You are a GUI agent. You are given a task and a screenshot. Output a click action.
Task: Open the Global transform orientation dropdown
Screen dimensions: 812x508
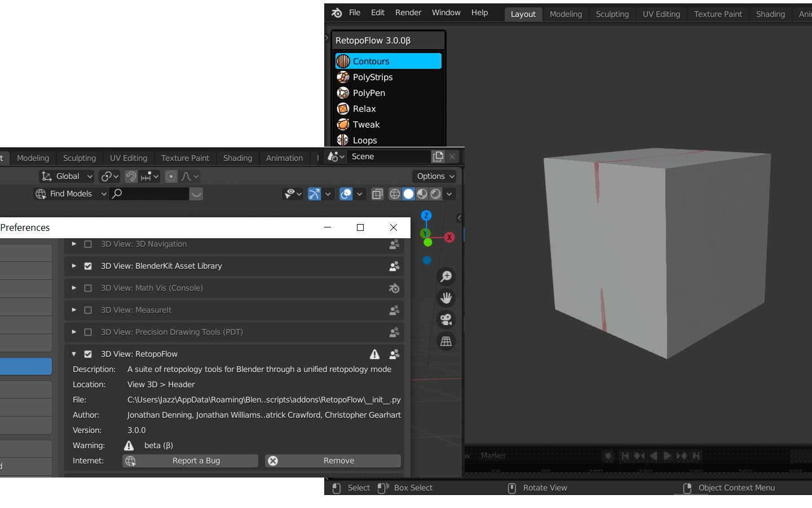(67, 176)
